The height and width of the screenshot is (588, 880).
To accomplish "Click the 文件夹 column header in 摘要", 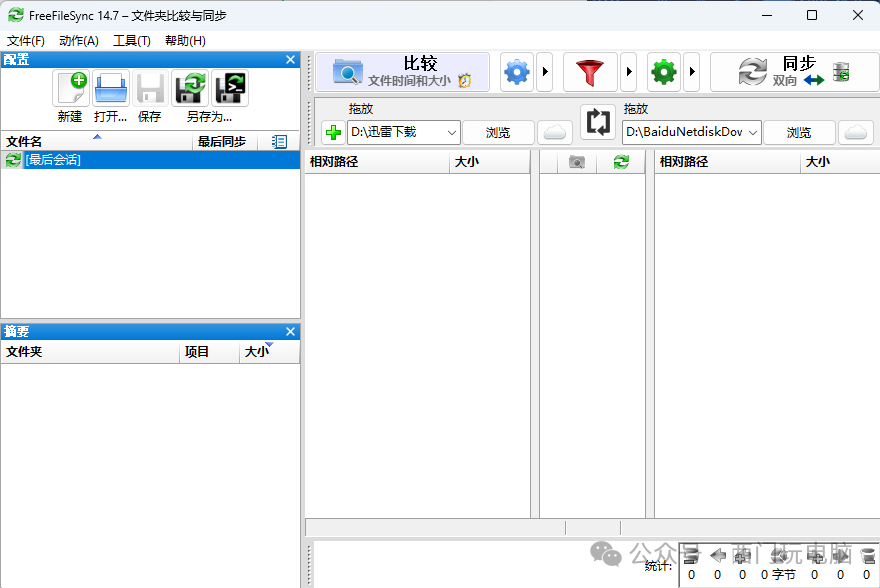I will (x=91, y=352).
